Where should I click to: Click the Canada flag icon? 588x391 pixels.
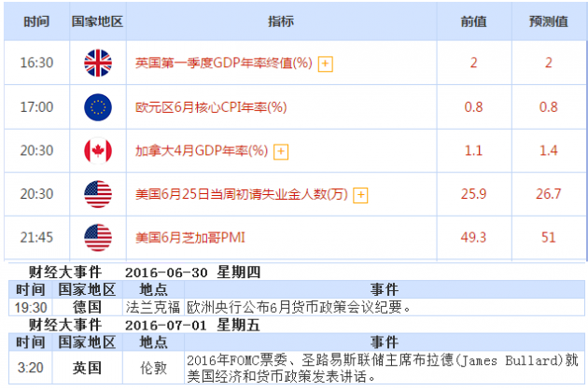pos(97,150)
